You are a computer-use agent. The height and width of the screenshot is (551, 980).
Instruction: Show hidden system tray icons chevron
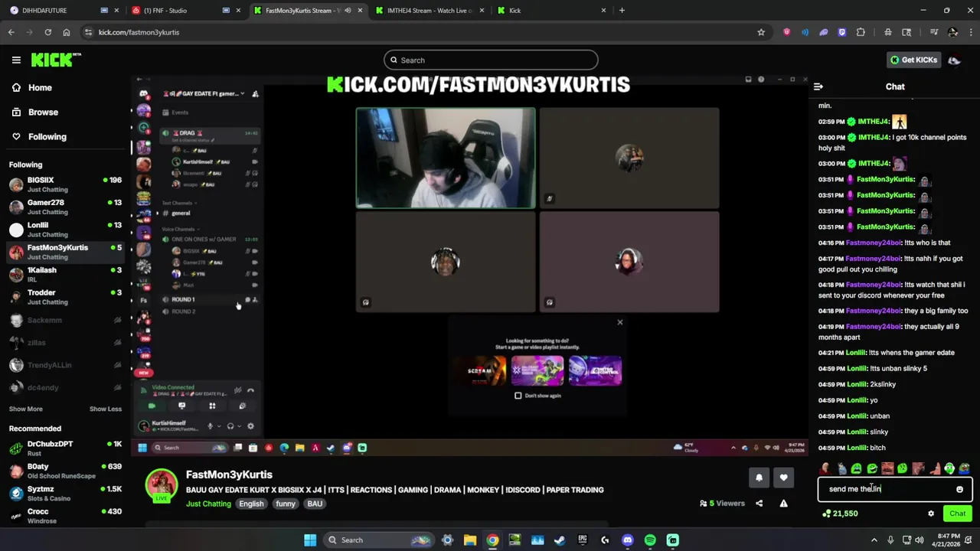point(875,540)
